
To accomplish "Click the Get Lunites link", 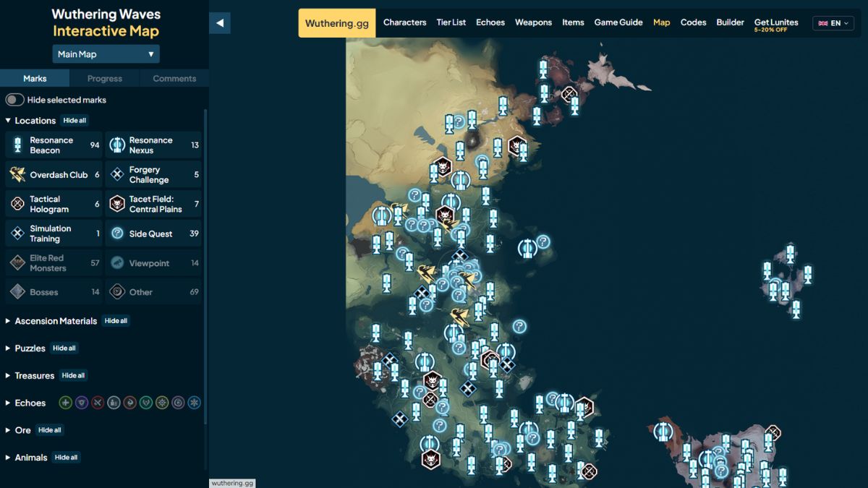I will (776, 25).
